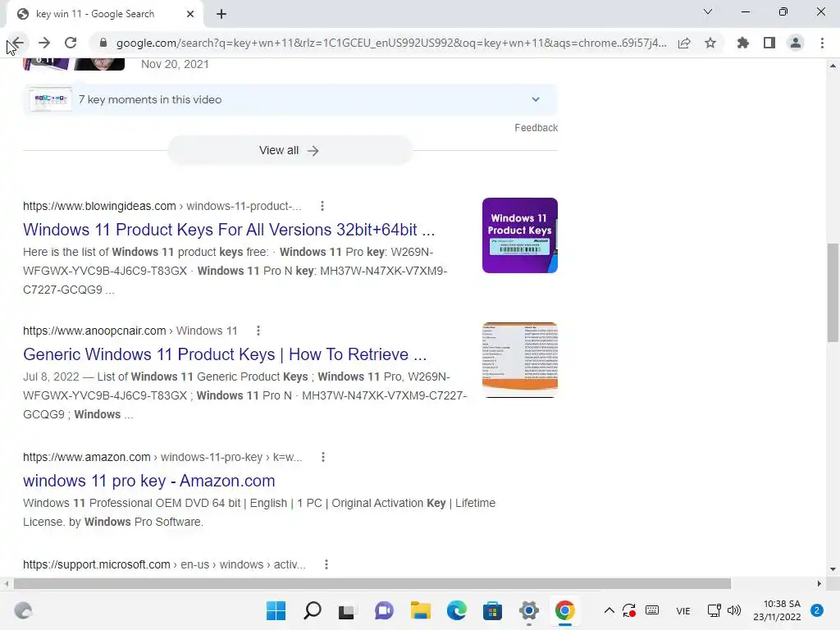Click the spinner icon at taskbar left corner
Viewport: 840px width, 630px height.
pos(23,610)
